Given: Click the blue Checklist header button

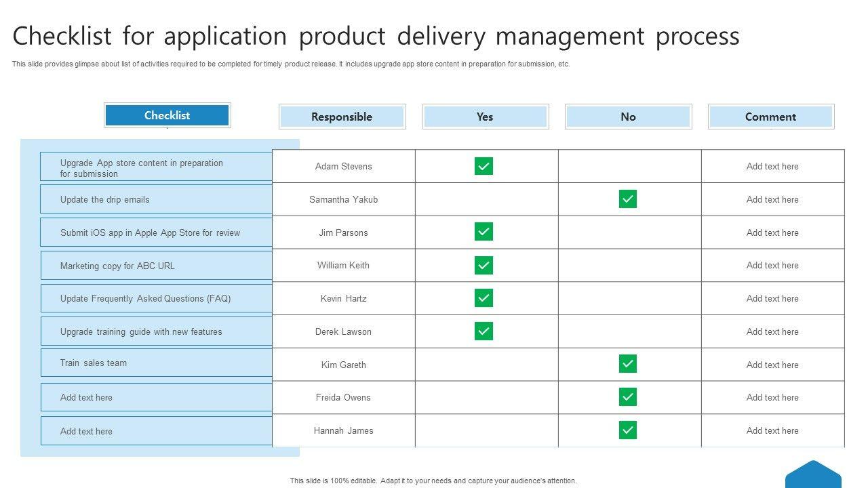Looking at the screenshot, I should point(167,115).
